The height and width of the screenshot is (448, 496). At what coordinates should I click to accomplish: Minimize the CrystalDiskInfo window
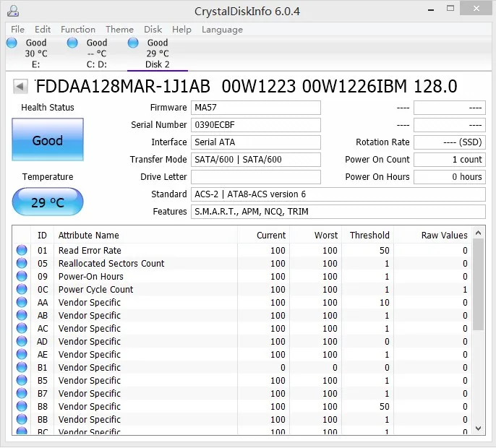tap(430, 9)
